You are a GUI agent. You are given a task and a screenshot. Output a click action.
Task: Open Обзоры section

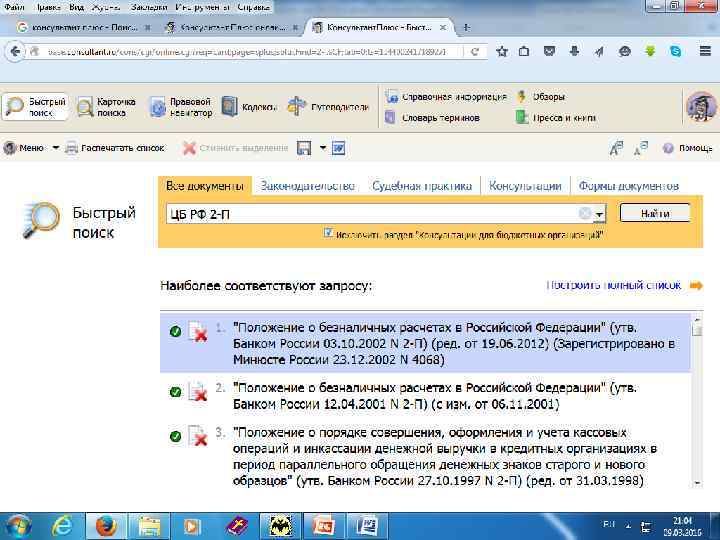click(x=540, y=97)
